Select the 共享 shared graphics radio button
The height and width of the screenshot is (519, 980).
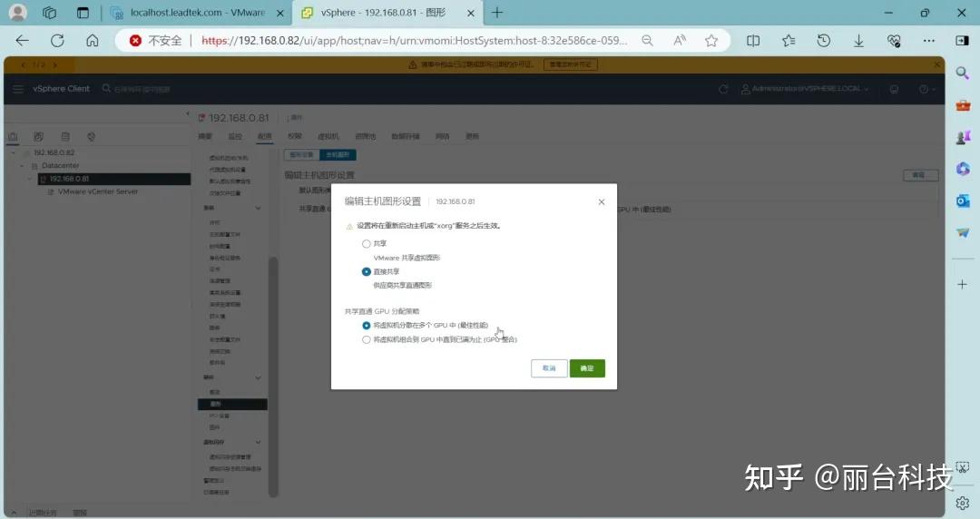click(367, 244)
